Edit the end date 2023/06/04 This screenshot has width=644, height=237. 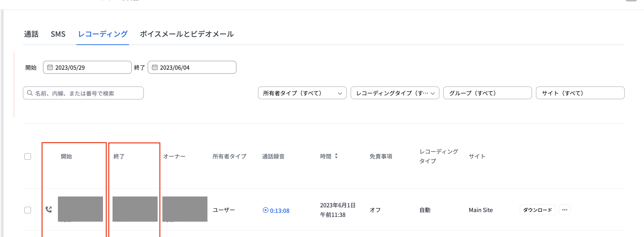(x=192, y=67)
